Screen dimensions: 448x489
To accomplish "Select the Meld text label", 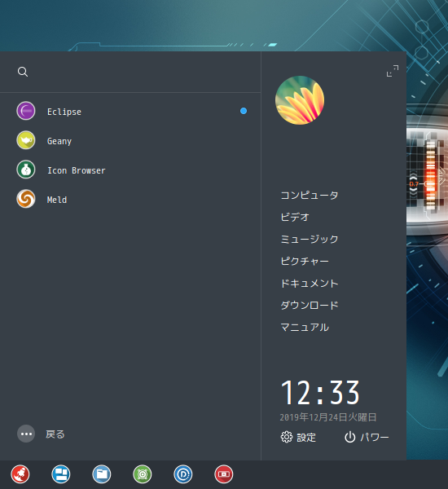I will (57, 200).
